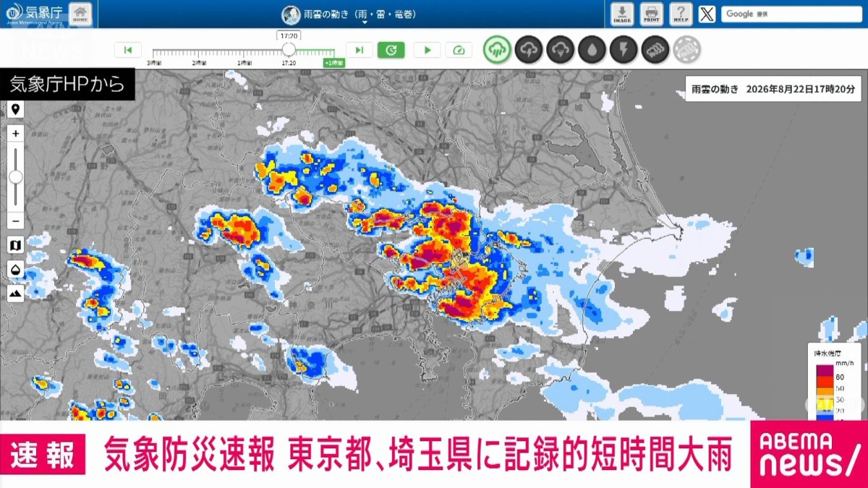Click the 気象庁 logo in the header
The height and width of the screenshot is (488, 868).
click(x=34, y=13)
